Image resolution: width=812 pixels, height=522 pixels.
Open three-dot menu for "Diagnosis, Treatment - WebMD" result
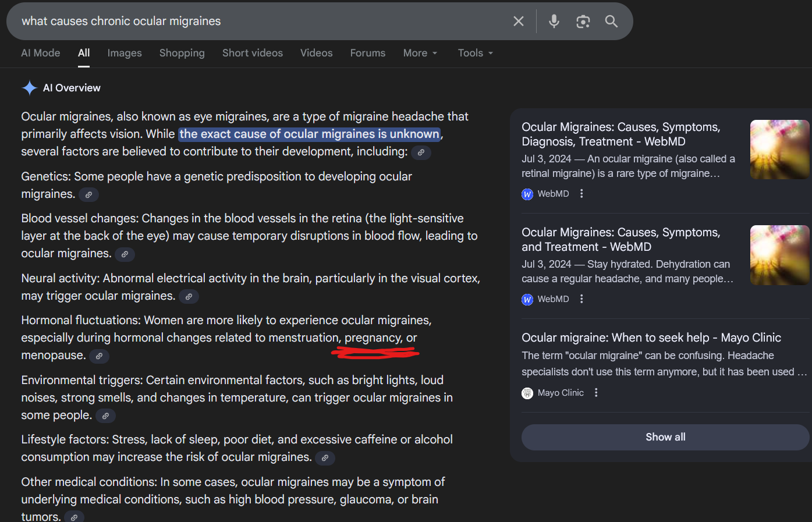[581, 194]
